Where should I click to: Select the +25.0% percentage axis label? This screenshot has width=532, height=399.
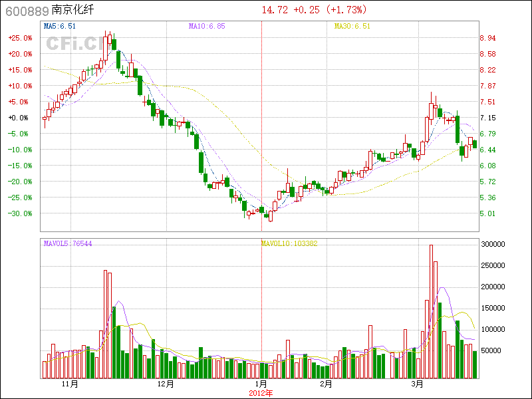[20, 38]
